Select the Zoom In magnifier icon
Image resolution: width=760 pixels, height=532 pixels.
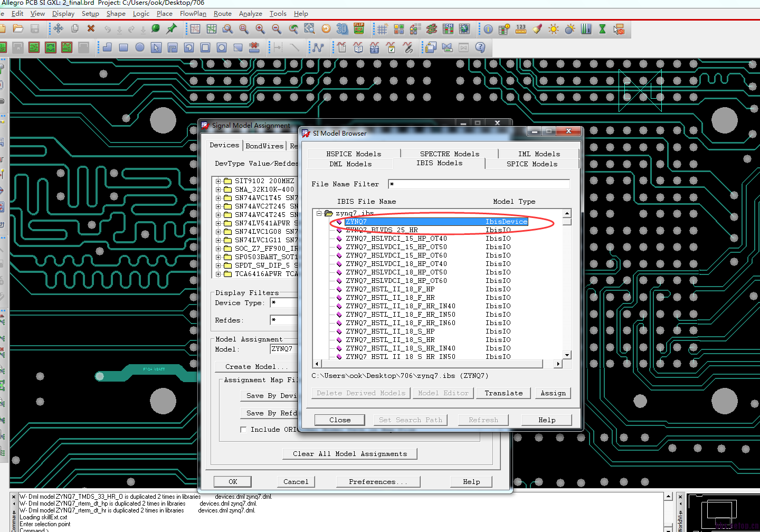[260, 29]
